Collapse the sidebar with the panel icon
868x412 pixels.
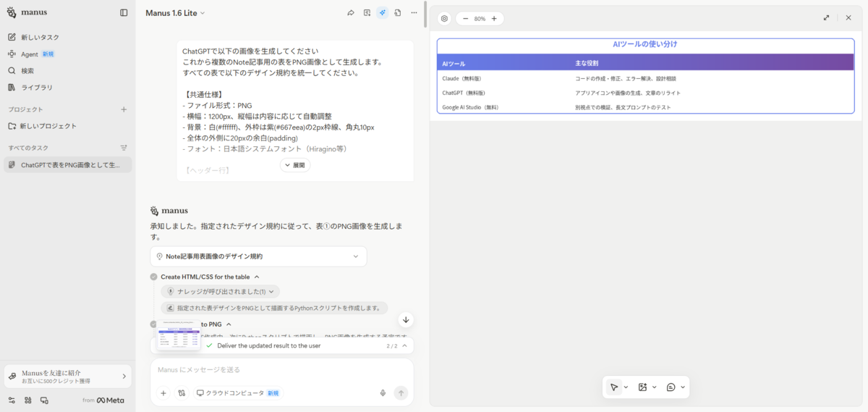pyautogui.click(x=124, y=12)
